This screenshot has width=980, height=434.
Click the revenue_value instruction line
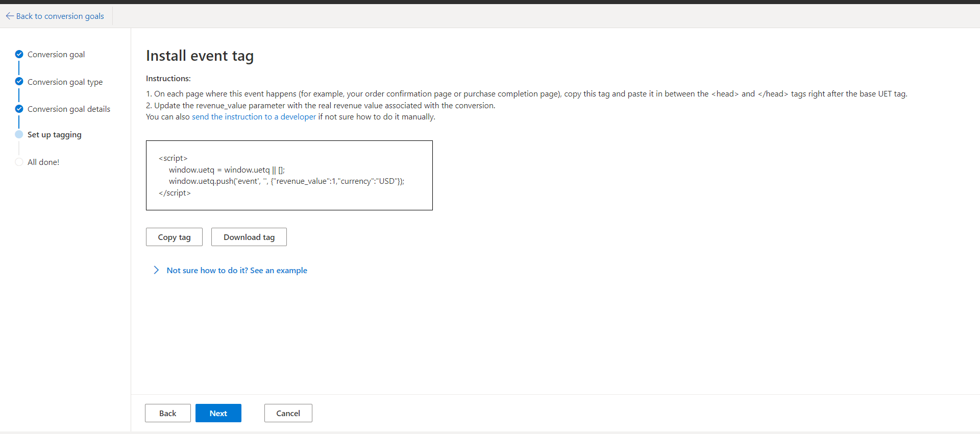pyautogui.click(x=321, y=105)
